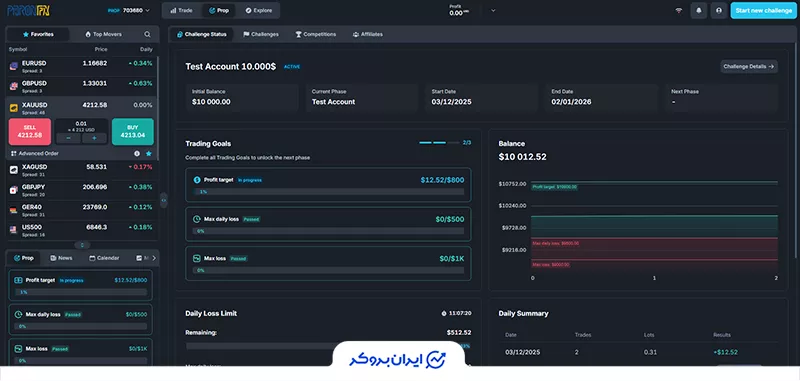Viewport: 800px width, 381px height.
Task: Show more bottom-panel tabs with right chevron
Action: (154, 258)
